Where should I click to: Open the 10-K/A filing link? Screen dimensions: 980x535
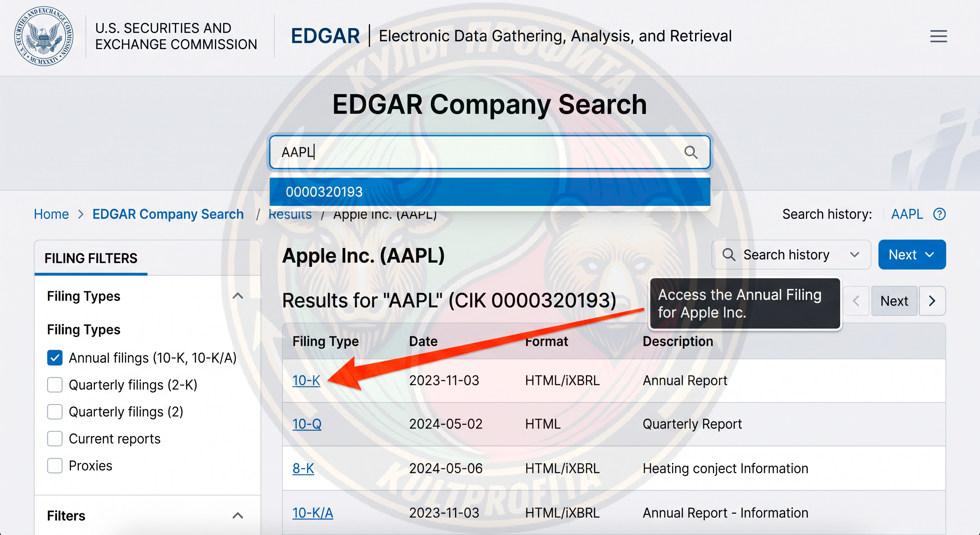click(x=313, y=513)
